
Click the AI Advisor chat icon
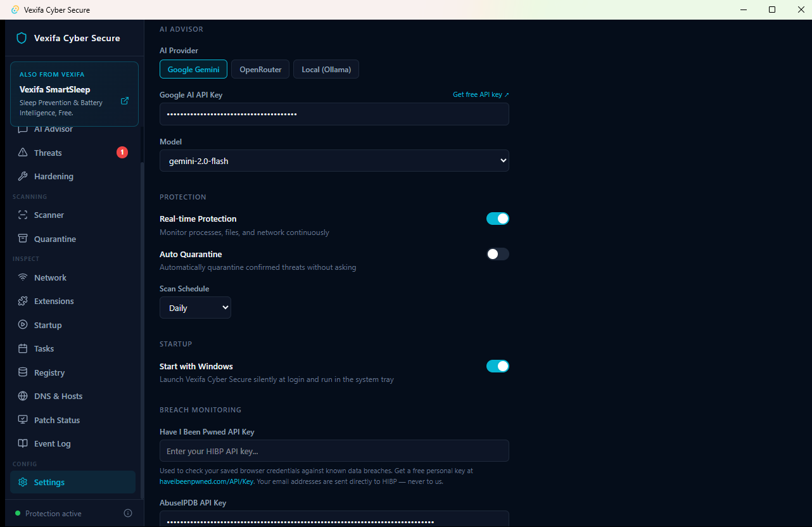(23, 129)
